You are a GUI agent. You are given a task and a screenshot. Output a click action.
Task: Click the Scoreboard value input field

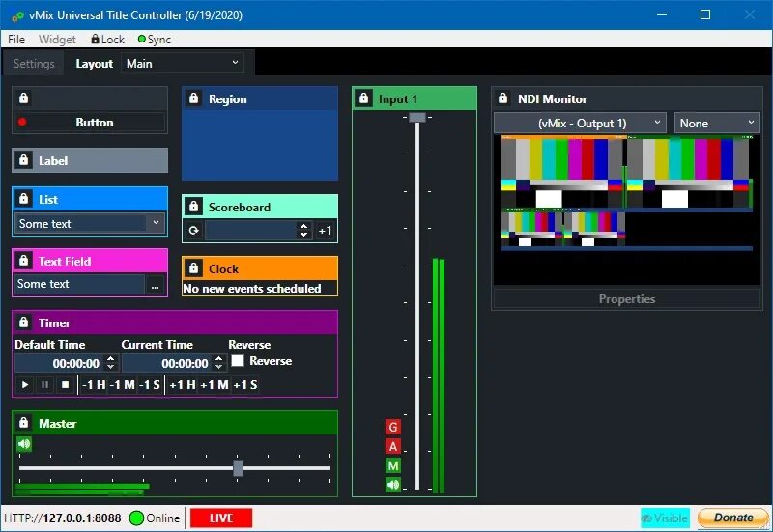point(251,230)
